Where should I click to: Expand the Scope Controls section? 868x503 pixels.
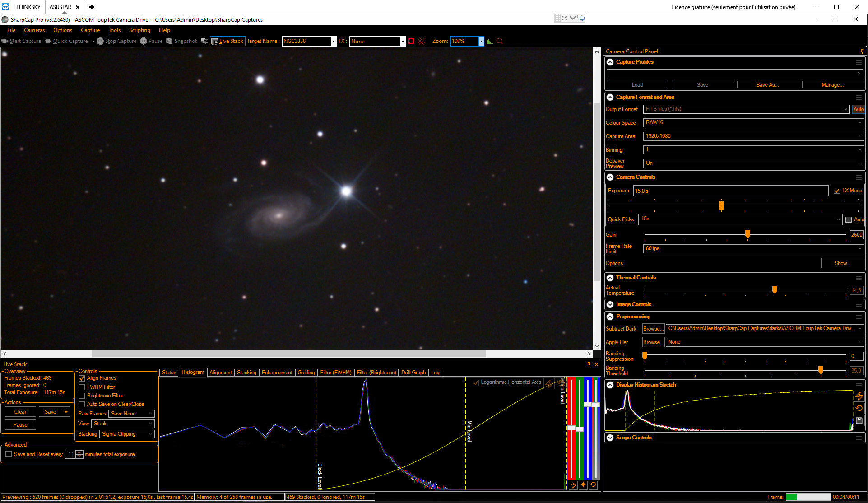610,438
